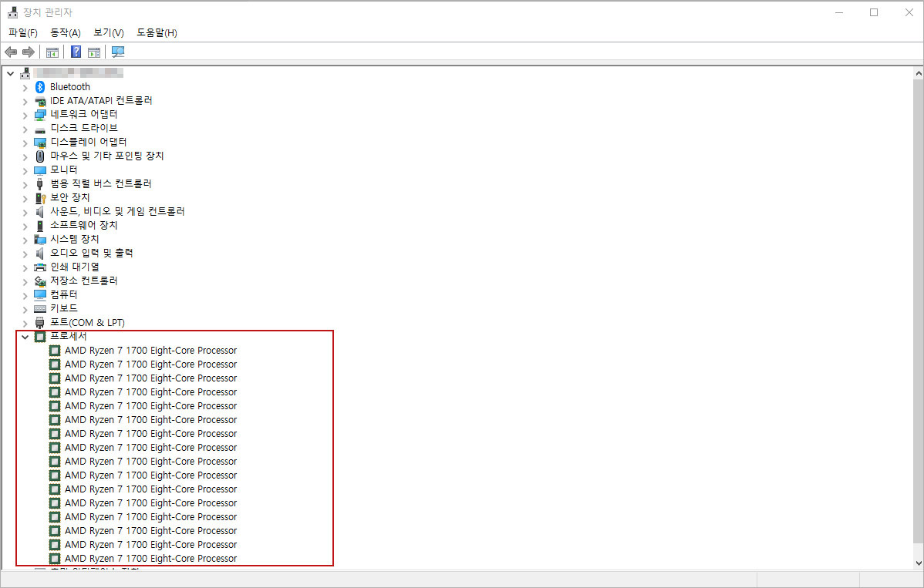Click the blue Help question mark icon
Screen dimensions: 924x588
pos(76,52)
